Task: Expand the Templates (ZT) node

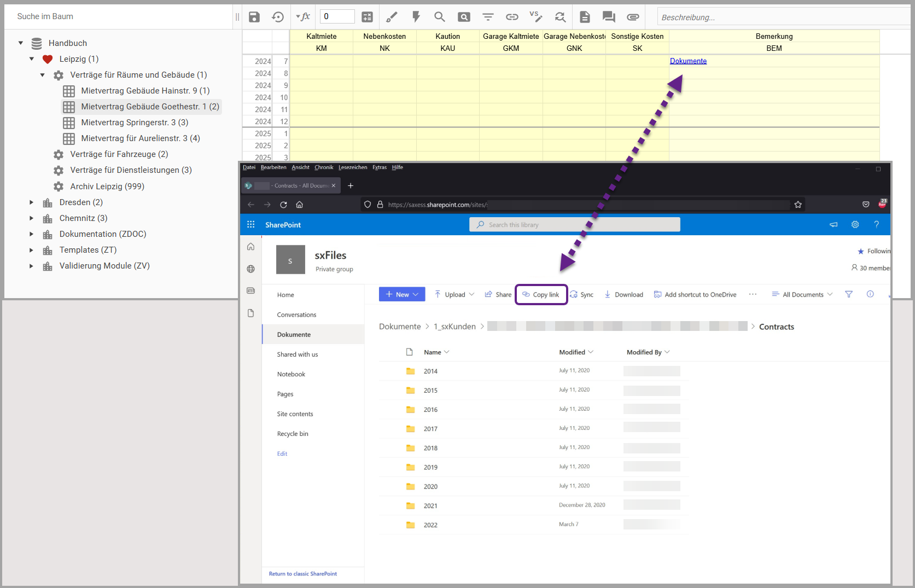Action: click(32, 250)
